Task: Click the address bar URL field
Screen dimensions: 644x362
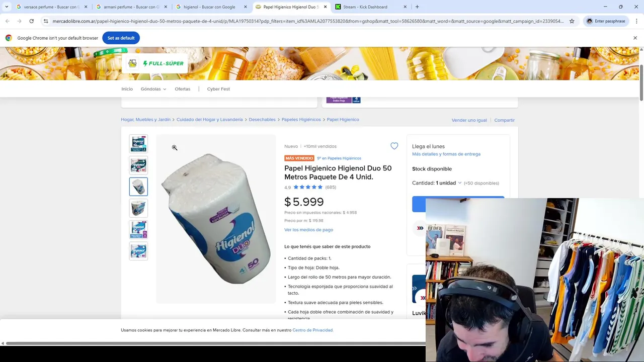Action: [x=308, y=21]
